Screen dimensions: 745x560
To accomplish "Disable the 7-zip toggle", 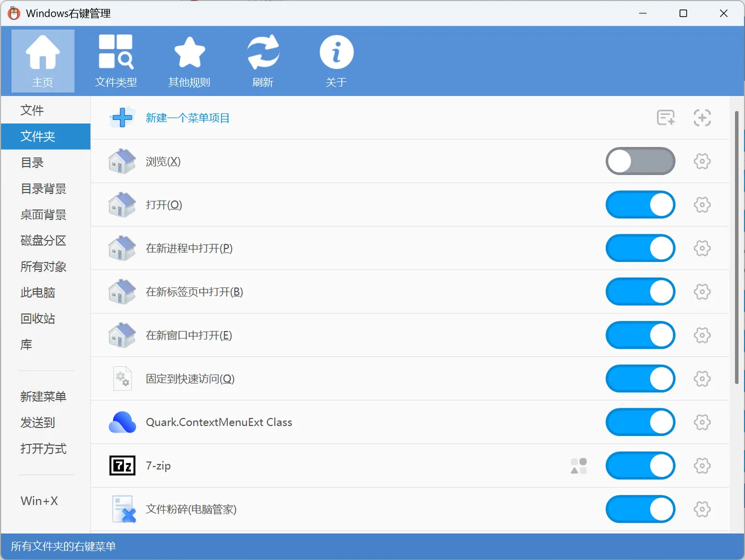I will tap(640, 466).
